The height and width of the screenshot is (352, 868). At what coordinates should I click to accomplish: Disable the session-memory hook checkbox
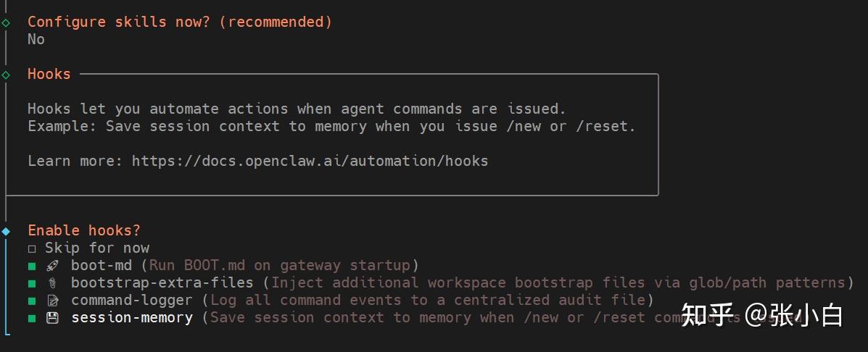tap(32, 318)
